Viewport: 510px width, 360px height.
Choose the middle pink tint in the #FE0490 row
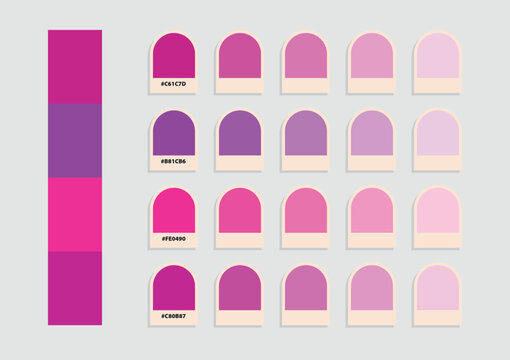[x=306, y=210]
